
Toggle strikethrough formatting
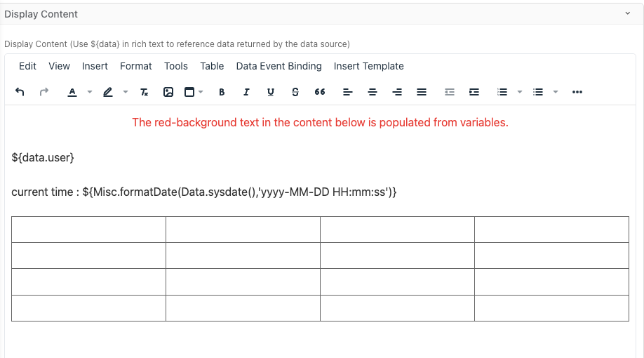pyautogui.click(x=295, y=92)
